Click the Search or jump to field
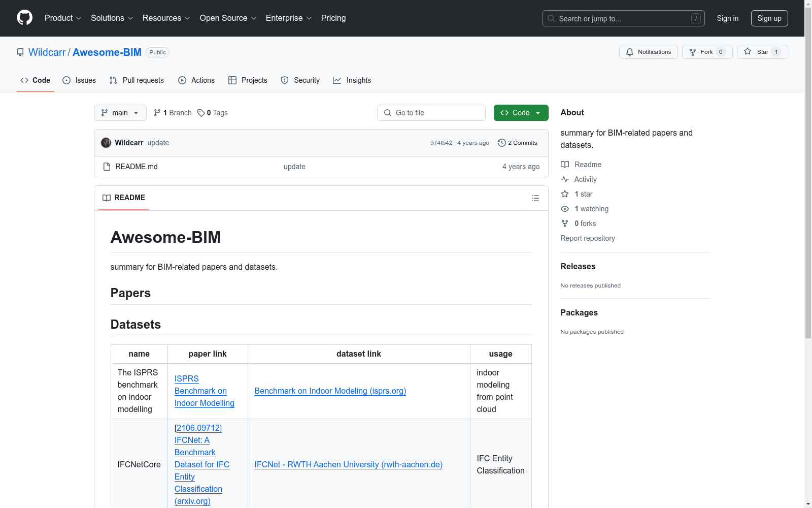 (623, 18)
